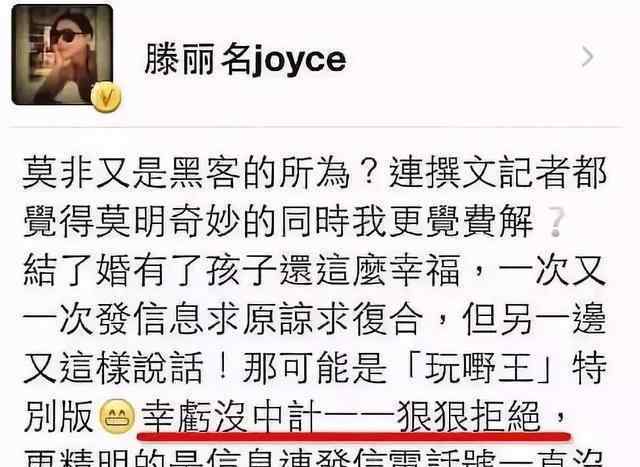
Task: Click the partially visible bottom text line
Action: [314, 458]
